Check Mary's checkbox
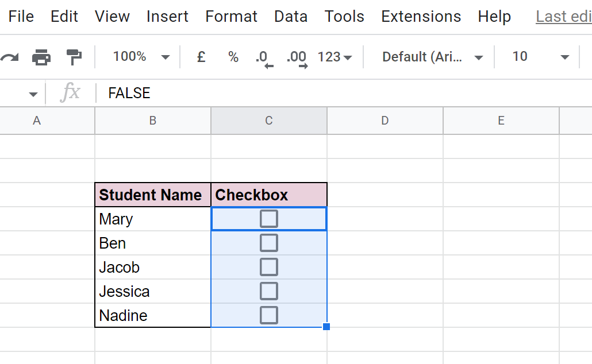 [x=268, y=218]
